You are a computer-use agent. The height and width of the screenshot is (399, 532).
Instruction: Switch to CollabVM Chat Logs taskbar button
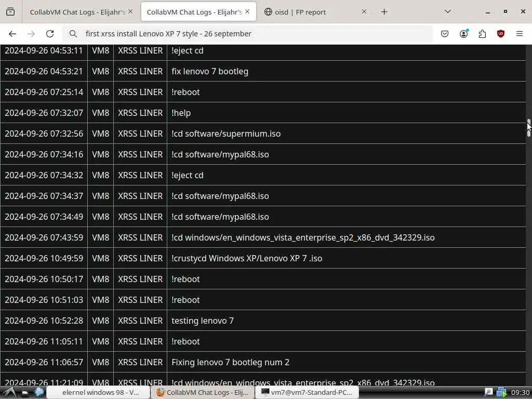click(202, 393)
